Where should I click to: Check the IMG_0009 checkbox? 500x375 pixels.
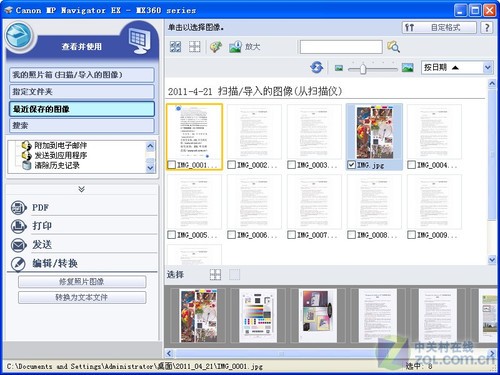[411, 235]
